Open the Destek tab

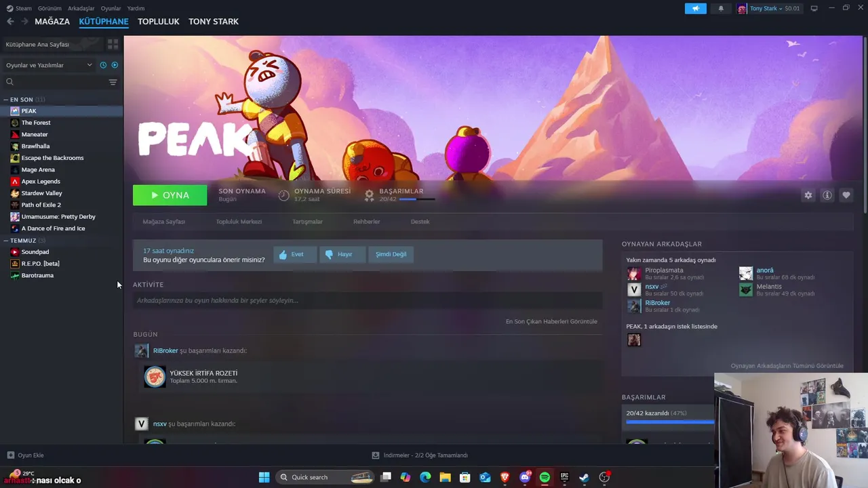pos(420,222)
